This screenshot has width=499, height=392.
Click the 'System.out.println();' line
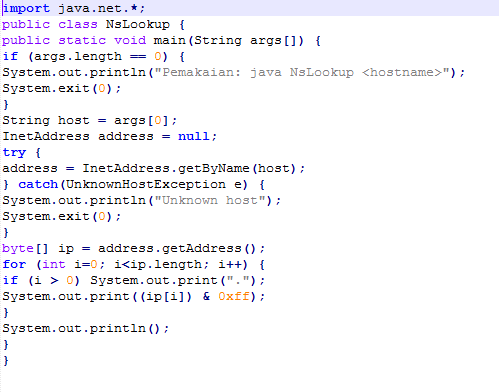(x=86, y=328)
